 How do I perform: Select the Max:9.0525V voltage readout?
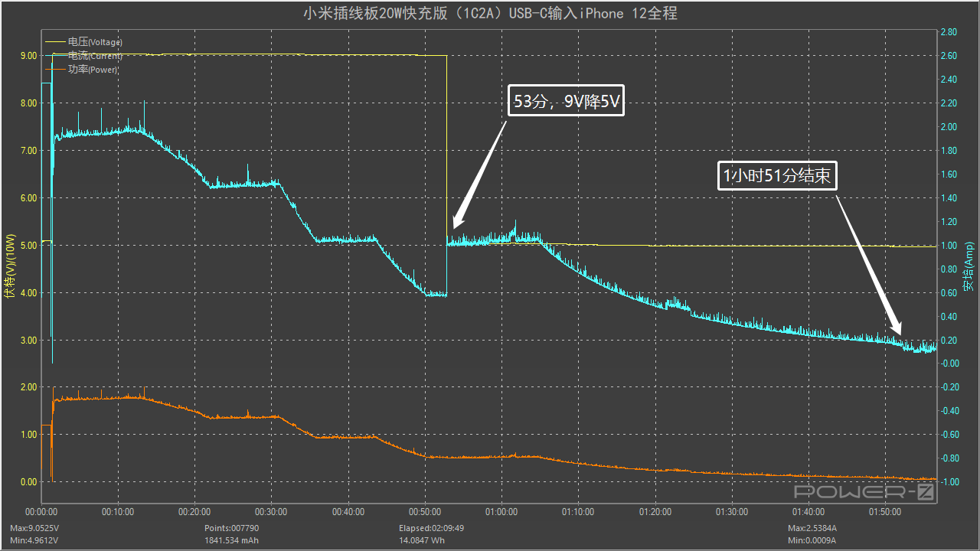tap(33, 528)
